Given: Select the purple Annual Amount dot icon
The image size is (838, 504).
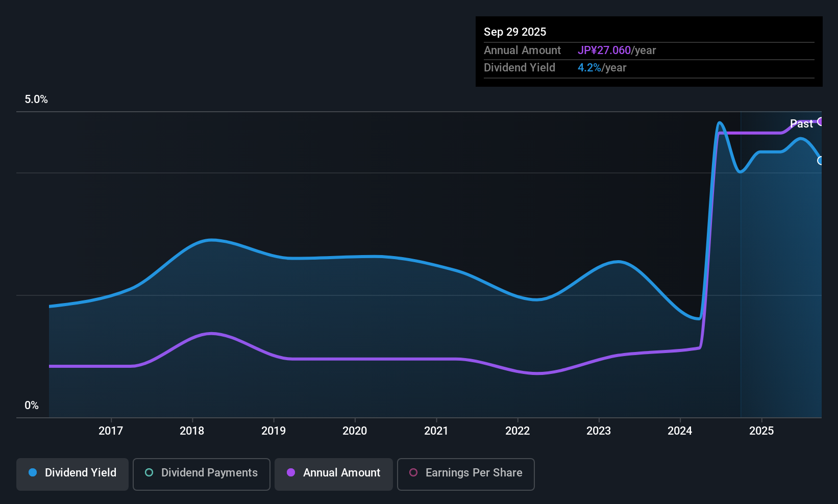Looking at the screenshot, I should click(x=290, y=473).
